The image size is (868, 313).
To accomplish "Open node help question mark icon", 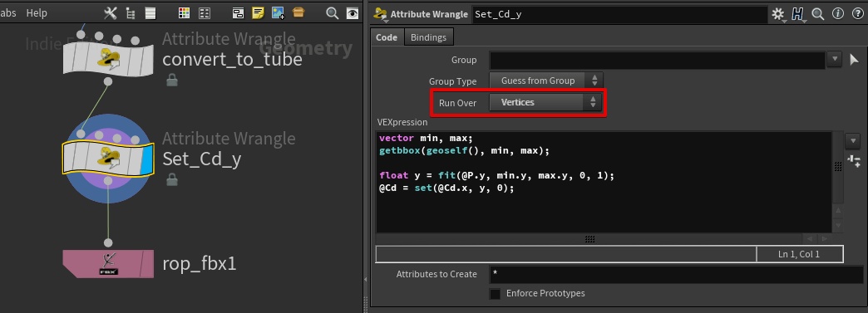I will 857,14.
